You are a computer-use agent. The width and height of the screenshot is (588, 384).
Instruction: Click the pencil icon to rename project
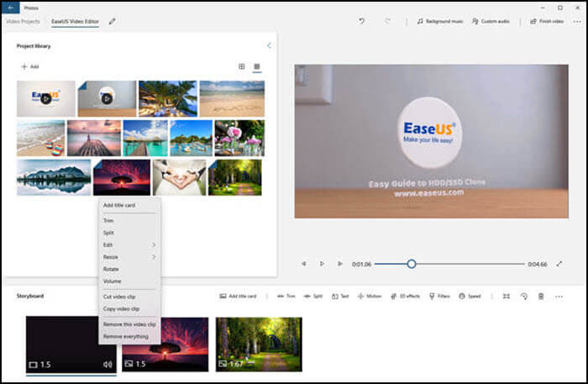(113, 21)
